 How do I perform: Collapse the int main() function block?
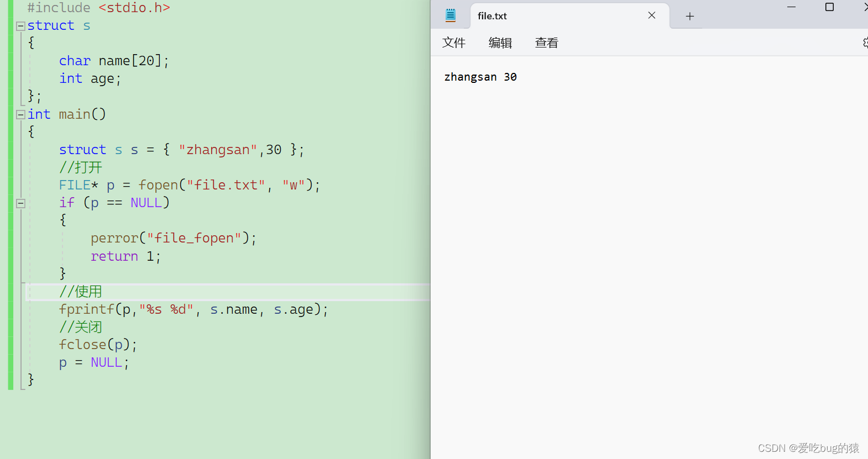[x=20, y=114]
